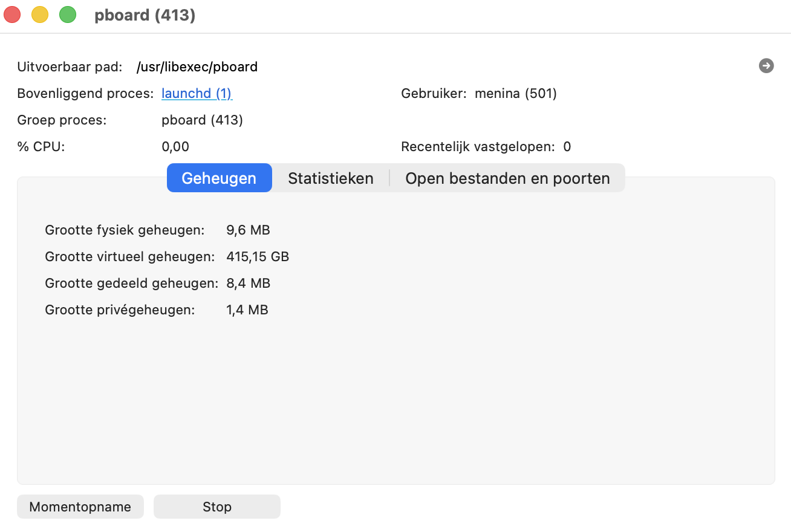Click the arrow icon beside the executable path
Screen dimensions: 791x532
coord(766,66)
